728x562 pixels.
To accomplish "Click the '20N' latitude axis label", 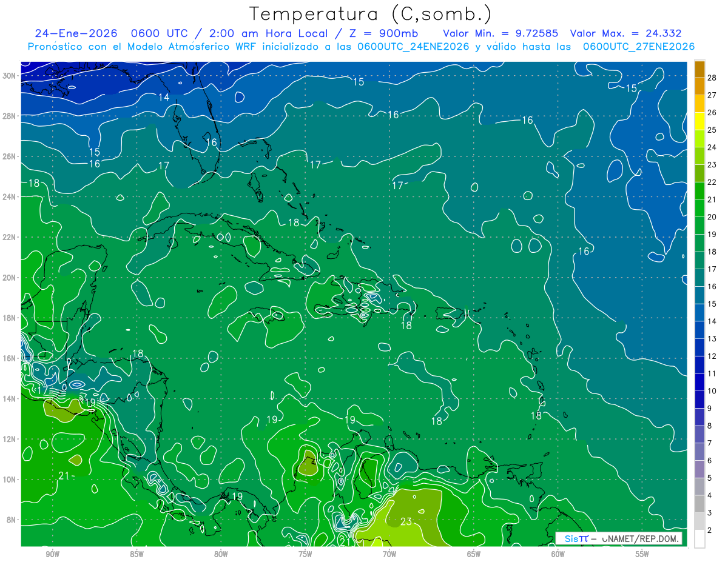I will click(x=10, y=278).
